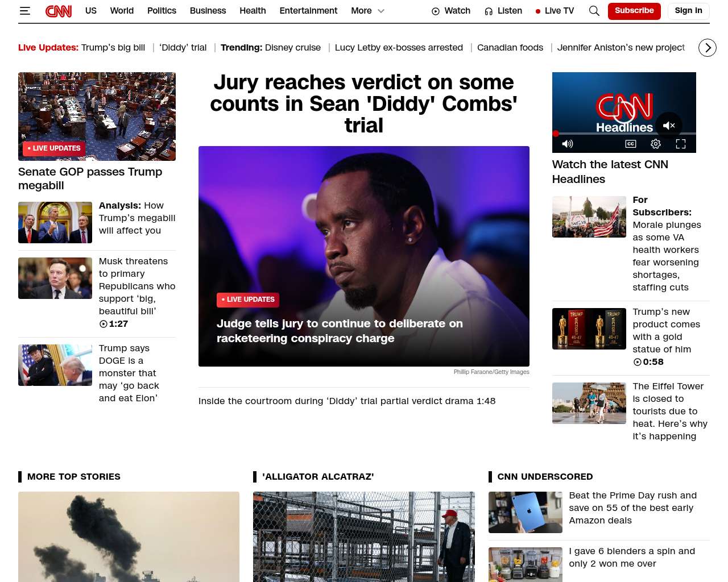
Task: Expand the More menu chevron
Action: point(381,11)
